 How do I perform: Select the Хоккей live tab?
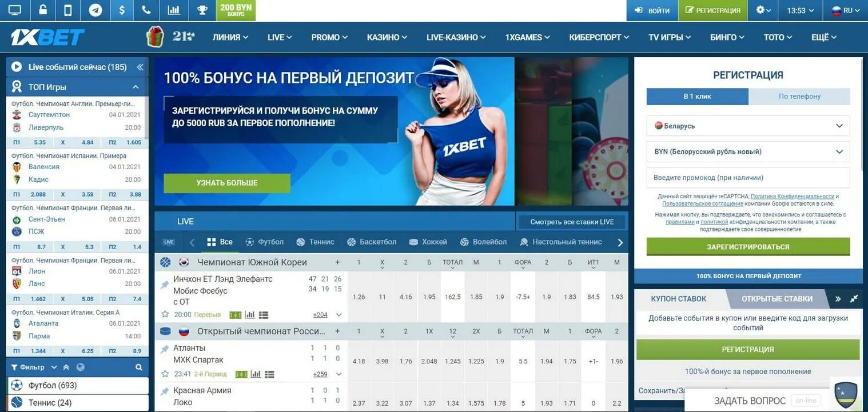(428, 242)
